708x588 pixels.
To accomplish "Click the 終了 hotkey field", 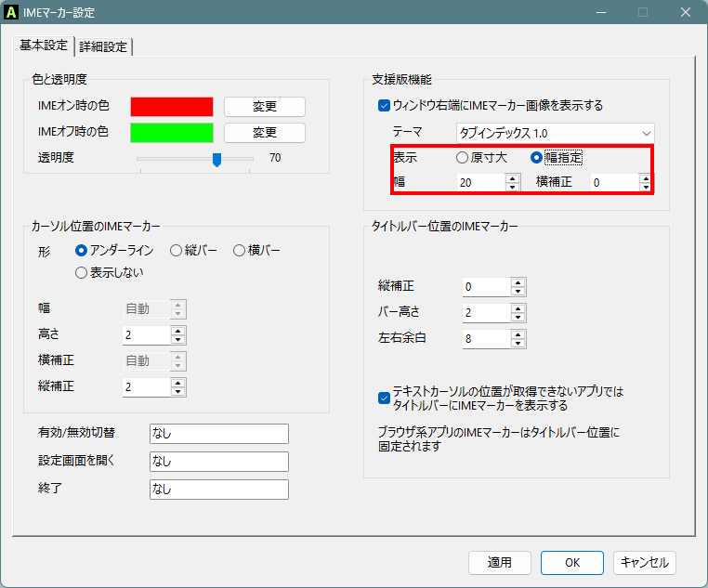I will (219, 490).
